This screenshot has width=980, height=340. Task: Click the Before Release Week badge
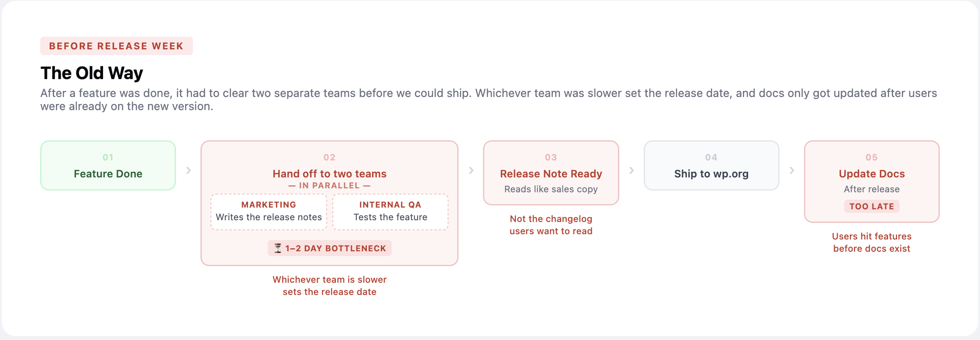coord(116,46)
